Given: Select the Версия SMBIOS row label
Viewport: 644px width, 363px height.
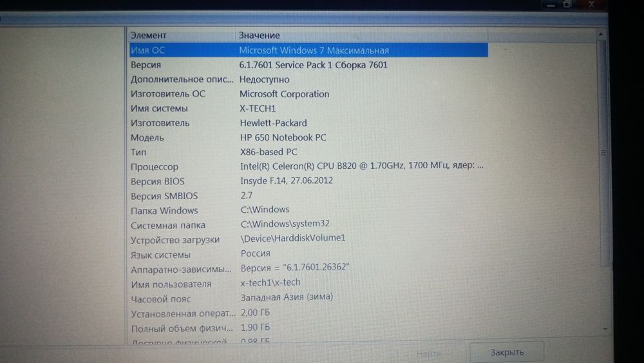Looking at the screenshot, I should point(164,196).
